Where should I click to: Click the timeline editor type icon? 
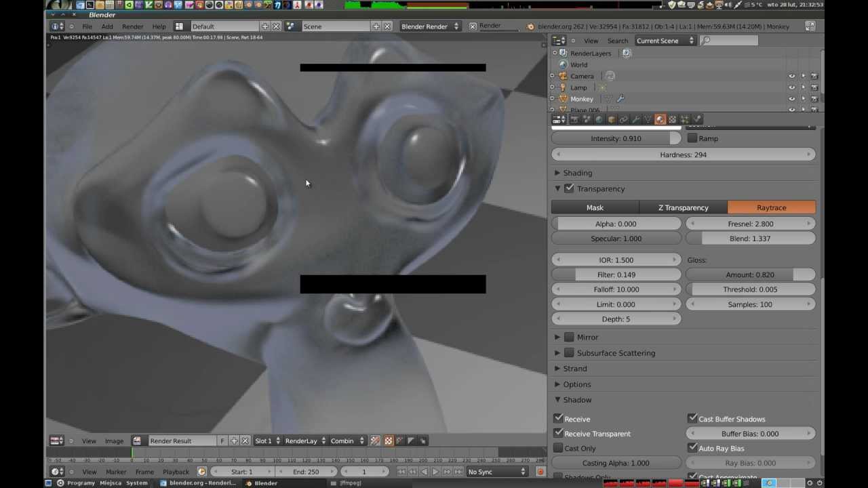[x=57, y=472]
